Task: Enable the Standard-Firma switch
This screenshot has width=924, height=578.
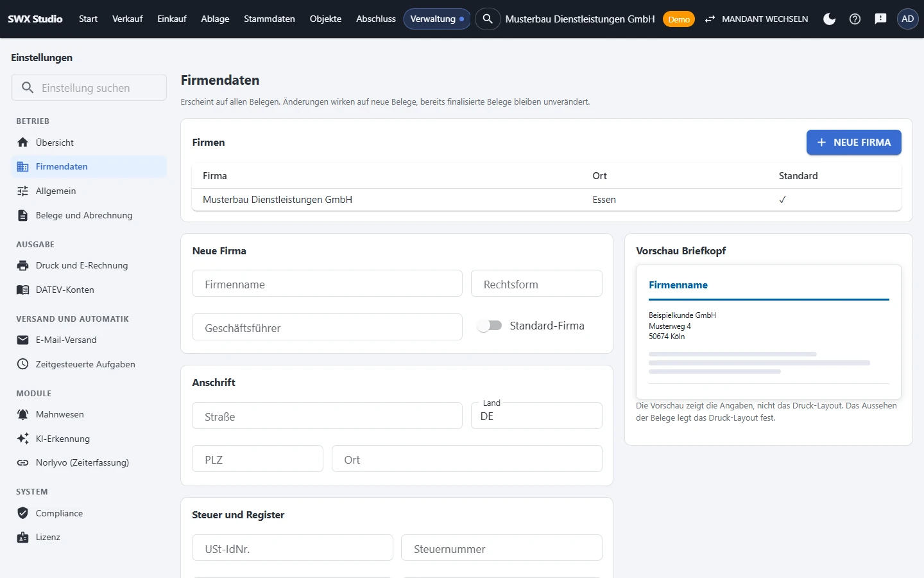Action: tap(490, 326)
